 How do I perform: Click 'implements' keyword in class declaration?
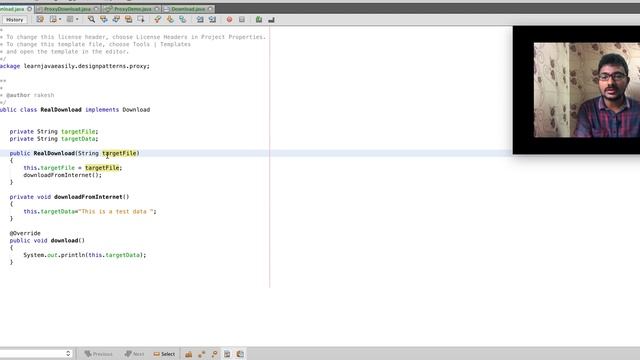[x=102, y=109]
